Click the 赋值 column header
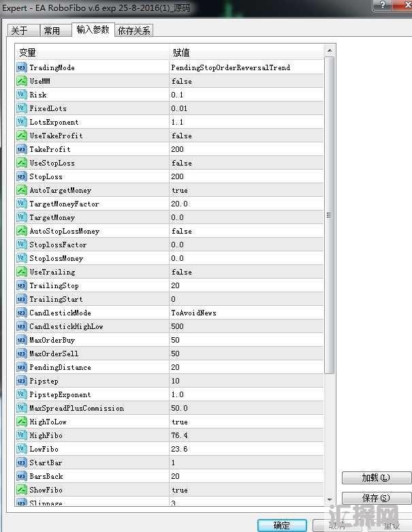The width and height of the screenshot is (412, 532). 247,52
